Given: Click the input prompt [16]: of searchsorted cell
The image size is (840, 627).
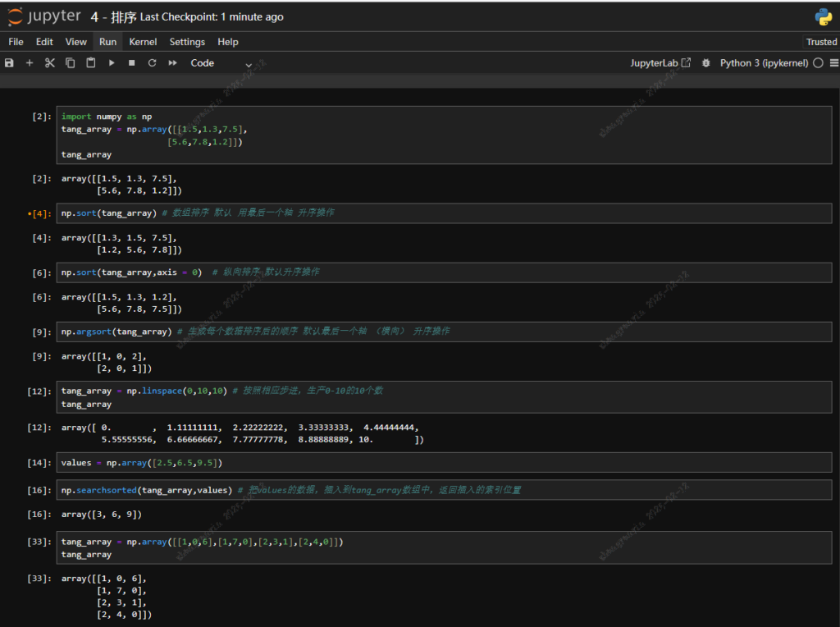Looking at the screenshot, I should tap(39, 490).
